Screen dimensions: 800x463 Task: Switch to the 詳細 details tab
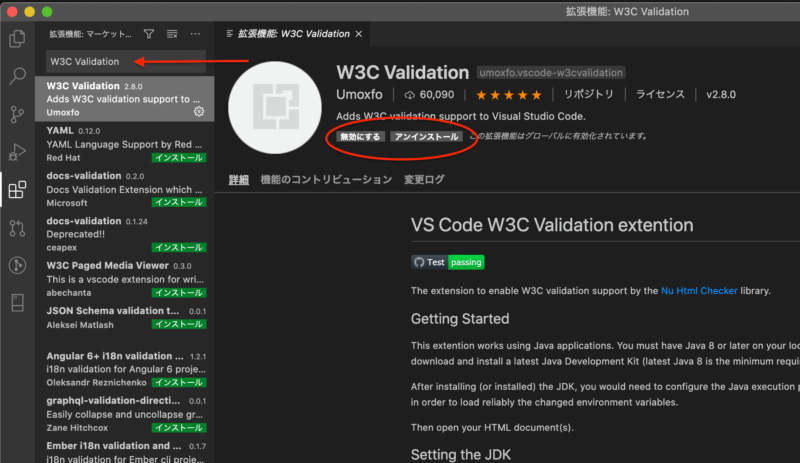[239, 180]
